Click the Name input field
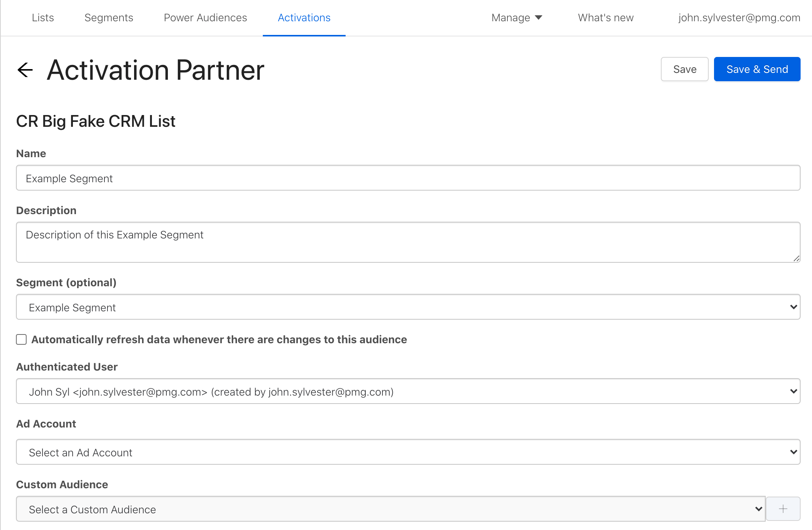Viewport: 812px width, 530px height. tap(408, 178)
